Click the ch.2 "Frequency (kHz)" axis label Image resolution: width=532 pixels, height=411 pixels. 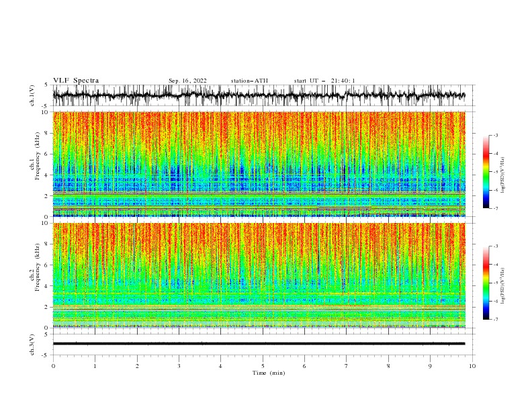(x=38, y=267)
